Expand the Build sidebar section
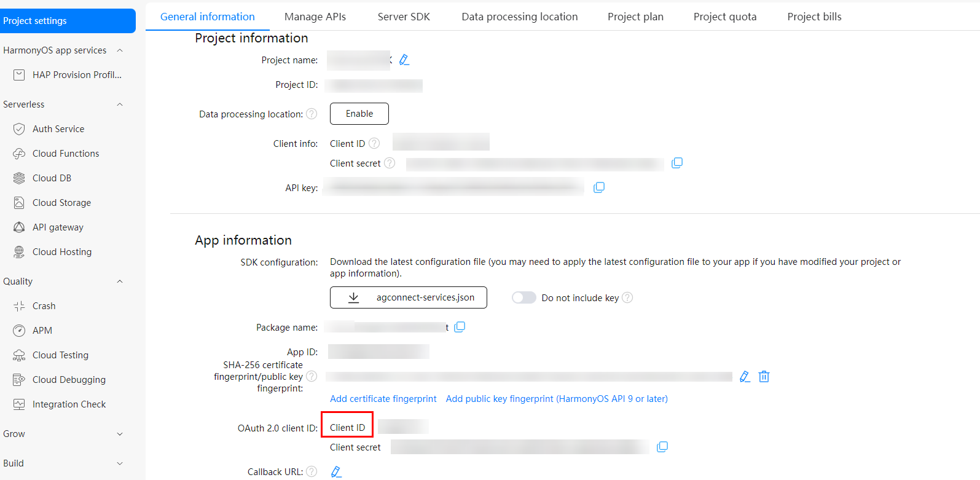 (x=120, y=463)
